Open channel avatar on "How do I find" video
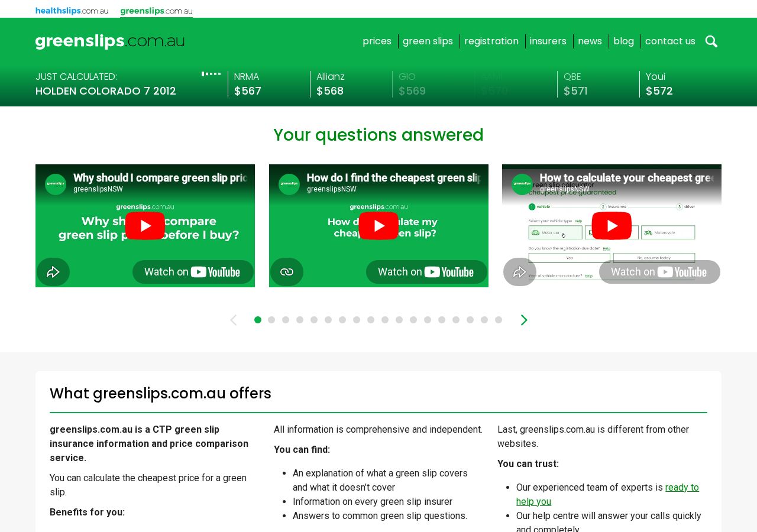The height and width of the screenshot is (532, 757). tap(289, 184)
